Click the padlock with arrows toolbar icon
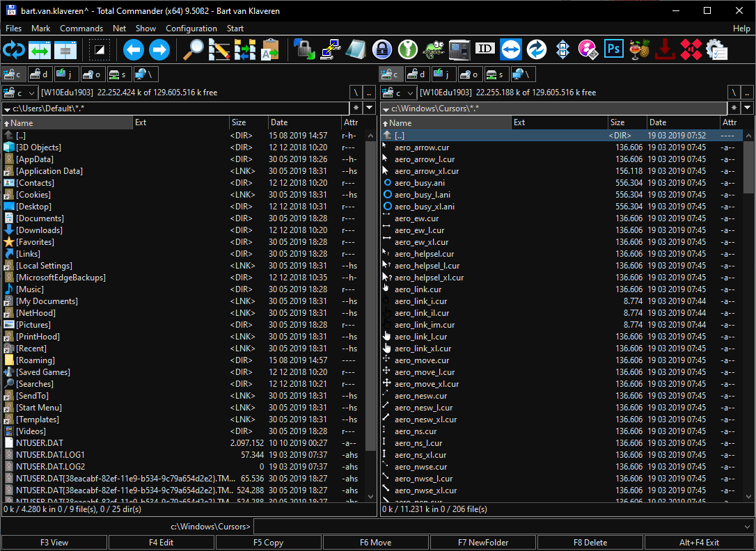The width and height of the screenshot is (756, 551). pyautogui.click(x=305, y=49)
